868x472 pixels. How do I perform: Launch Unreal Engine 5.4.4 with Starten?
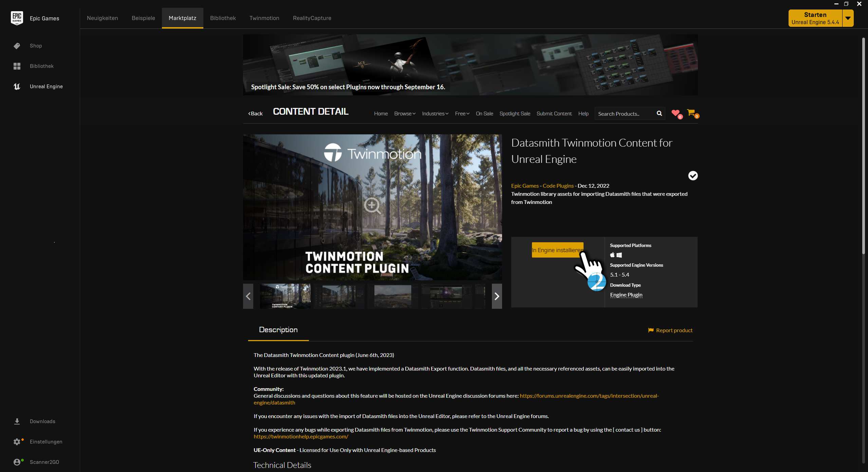[815, 18]
